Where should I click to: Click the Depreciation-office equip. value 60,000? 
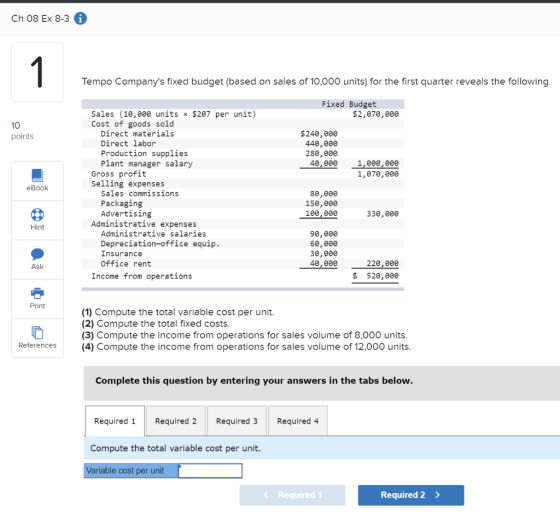pyautogui.click(x=324, y=244)
